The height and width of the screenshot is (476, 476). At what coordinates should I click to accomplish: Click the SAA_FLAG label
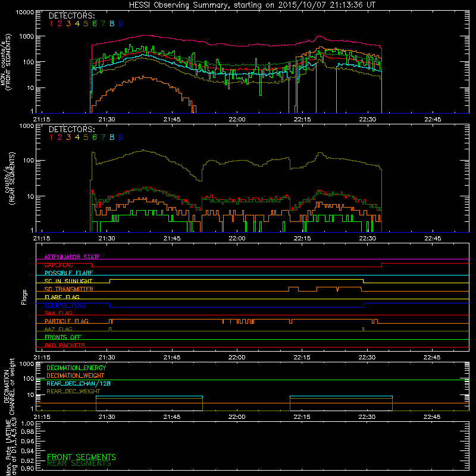[x=58, y=313]
